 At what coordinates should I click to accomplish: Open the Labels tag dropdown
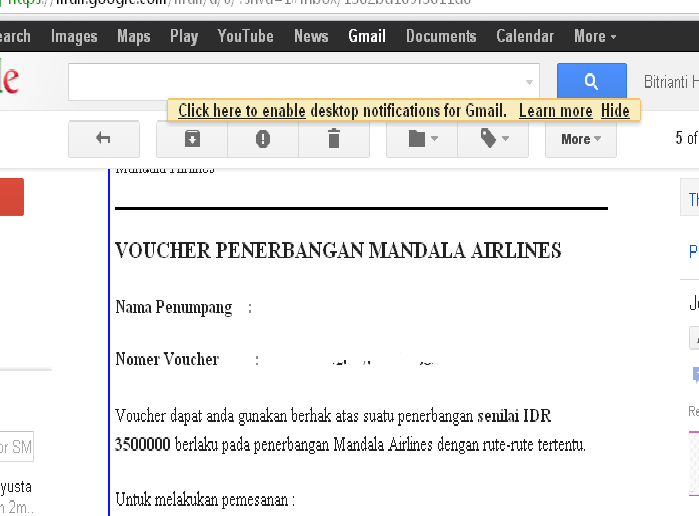(493, 139)
